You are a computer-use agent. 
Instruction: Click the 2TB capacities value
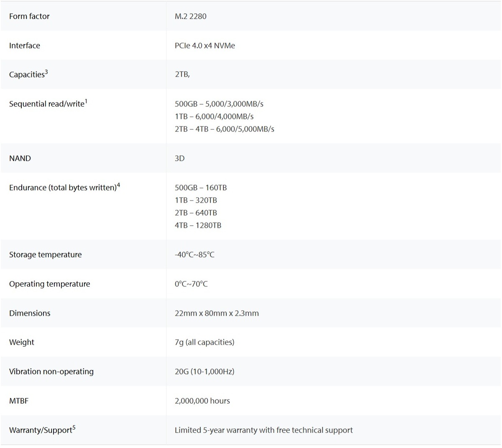point(182,75)
